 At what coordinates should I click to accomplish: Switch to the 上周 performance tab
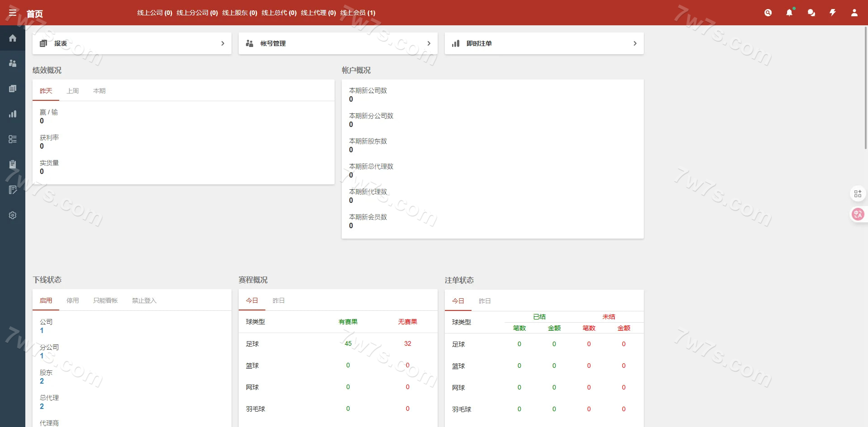coord(73,91)
